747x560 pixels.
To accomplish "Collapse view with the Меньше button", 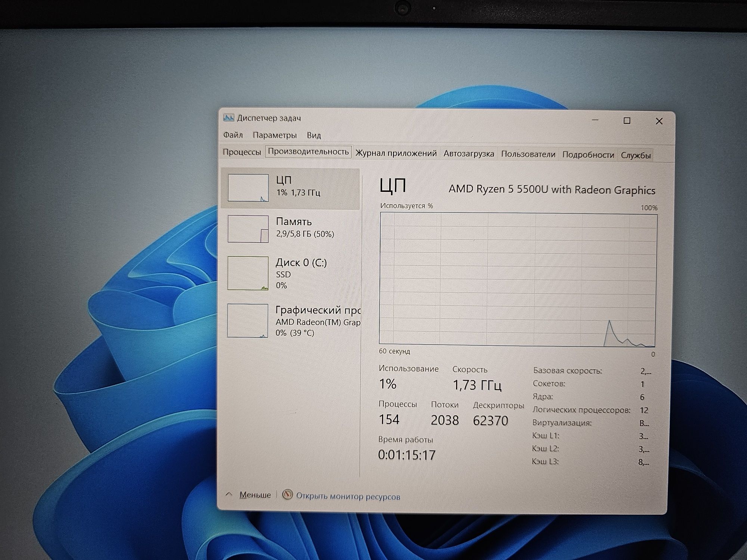I will [x=255, y=495].
